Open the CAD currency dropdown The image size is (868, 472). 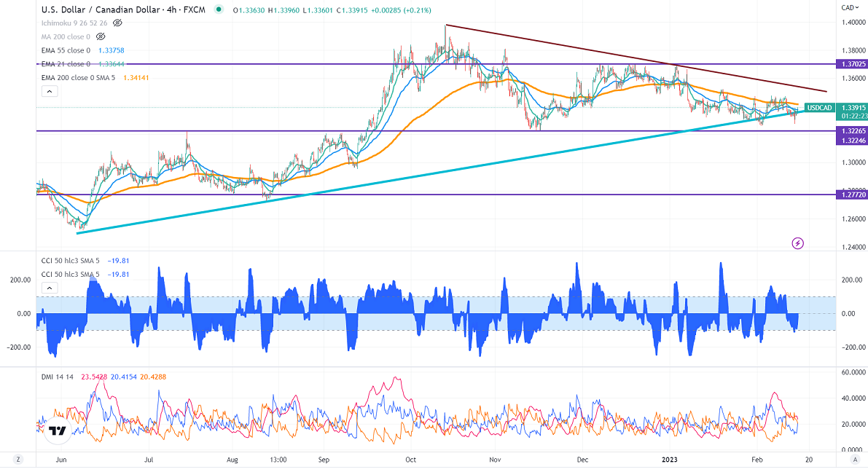(x=848, y=7)
